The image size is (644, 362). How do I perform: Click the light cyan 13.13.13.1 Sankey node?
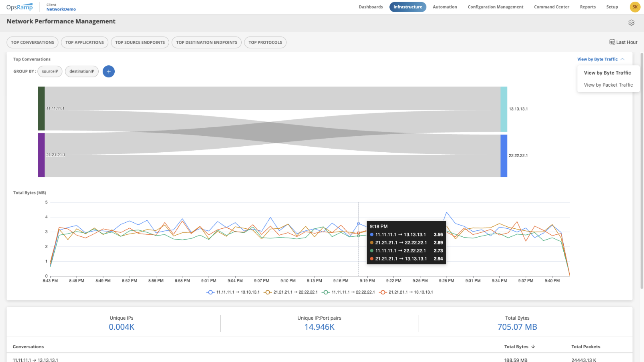pos(504,109)
